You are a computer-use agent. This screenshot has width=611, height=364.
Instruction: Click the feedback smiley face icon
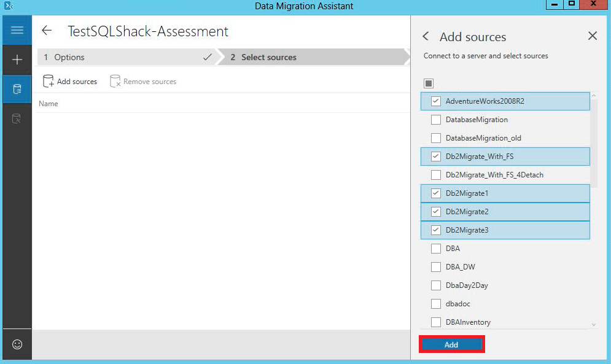17,344
